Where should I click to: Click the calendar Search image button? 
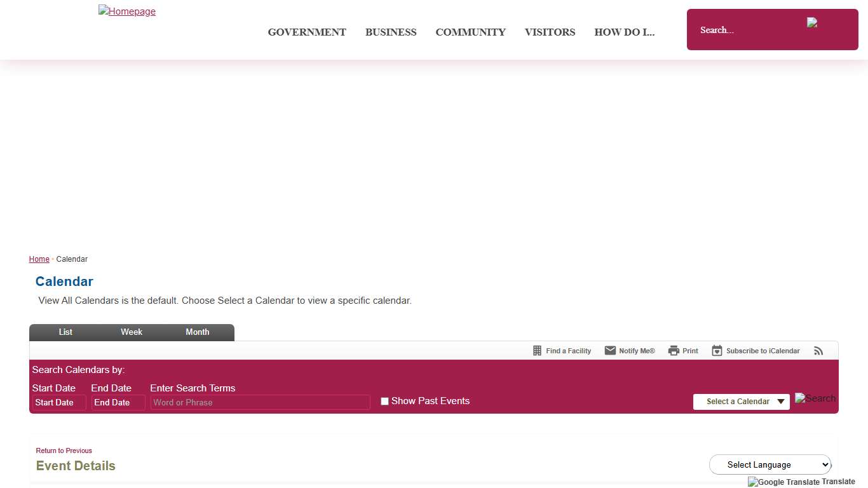815,398
